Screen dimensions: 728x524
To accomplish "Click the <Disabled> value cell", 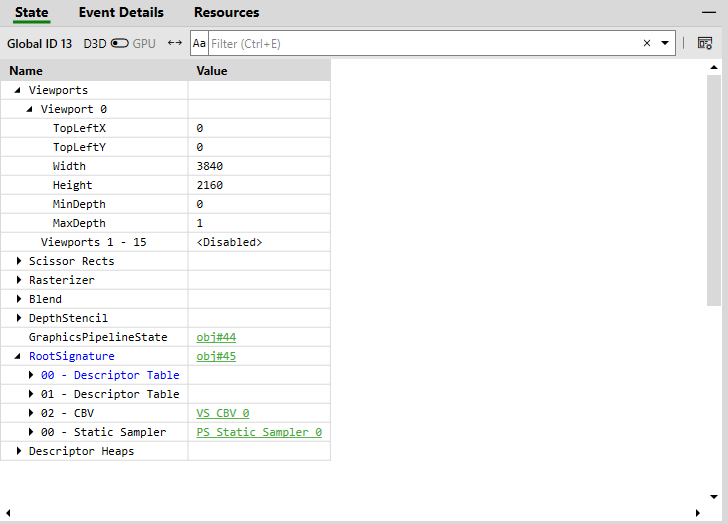I will [x=260, y=242].
